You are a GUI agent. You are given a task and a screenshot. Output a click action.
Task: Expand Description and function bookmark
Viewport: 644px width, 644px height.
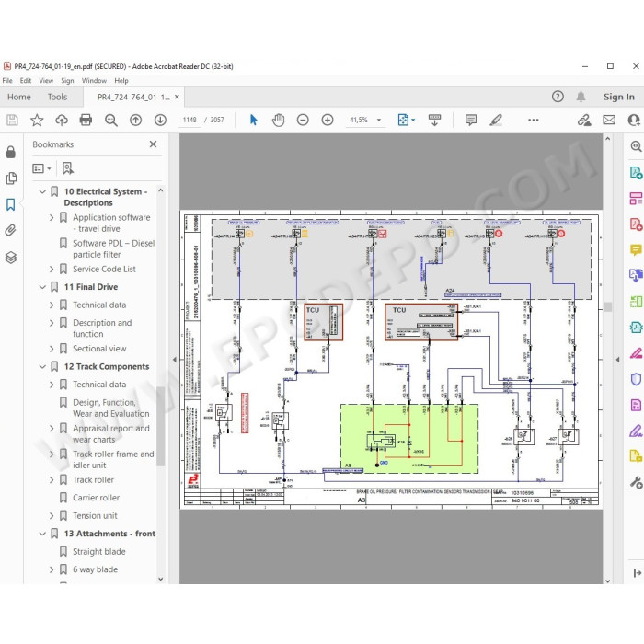tap(52, 323)
